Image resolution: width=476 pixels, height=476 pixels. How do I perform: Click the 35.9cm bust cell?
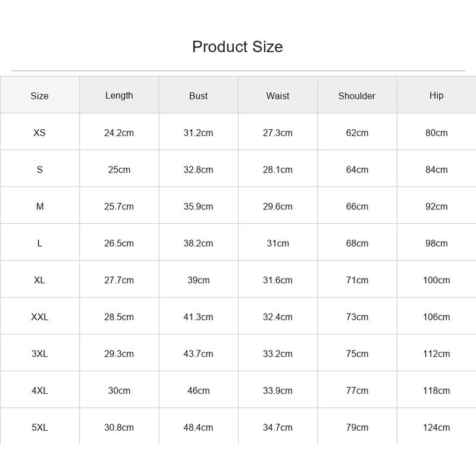tap(198, 206)
